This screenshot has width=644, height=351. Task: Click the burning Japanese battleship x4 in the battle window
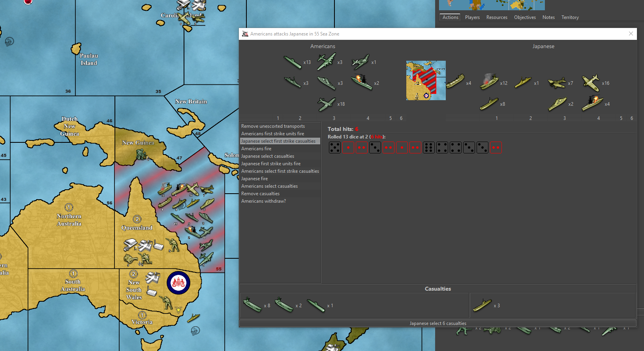[x=592, y=103]
